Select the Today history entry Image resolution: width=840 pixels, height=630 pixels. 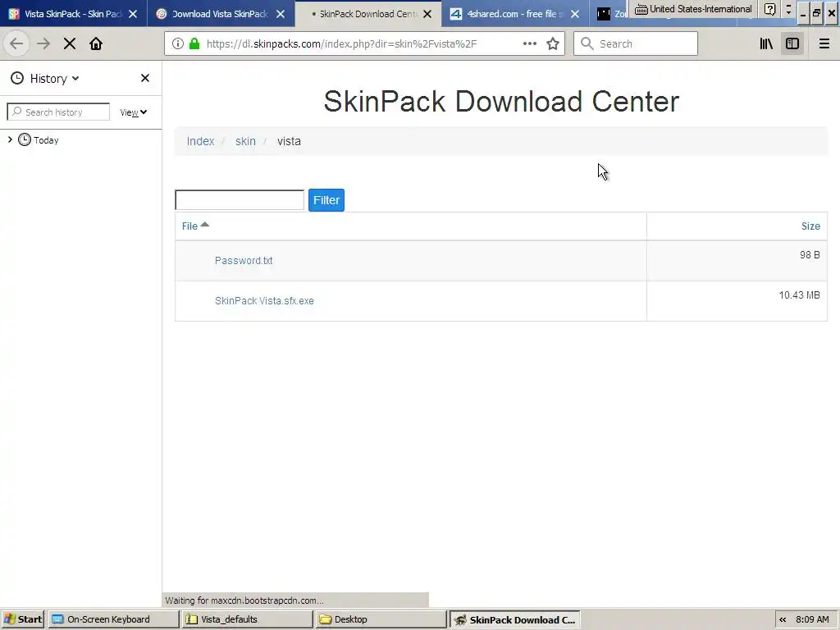pos(46,140)
